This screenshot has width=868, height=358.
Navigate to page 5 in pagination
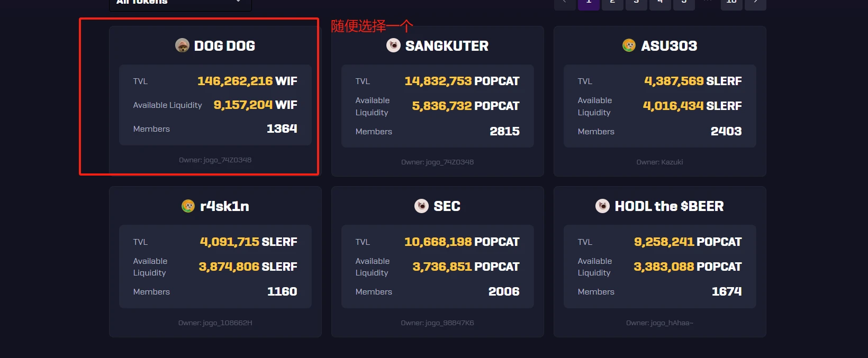click(684, 3)
